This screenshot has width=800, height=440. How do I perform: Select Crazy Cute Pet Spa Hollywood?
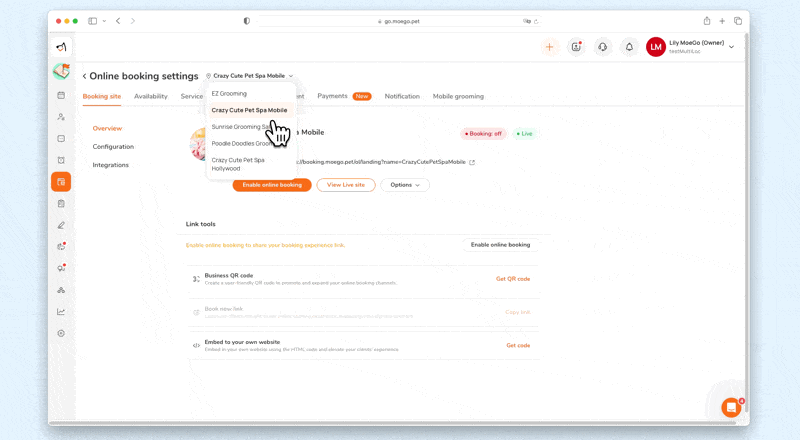238,164
